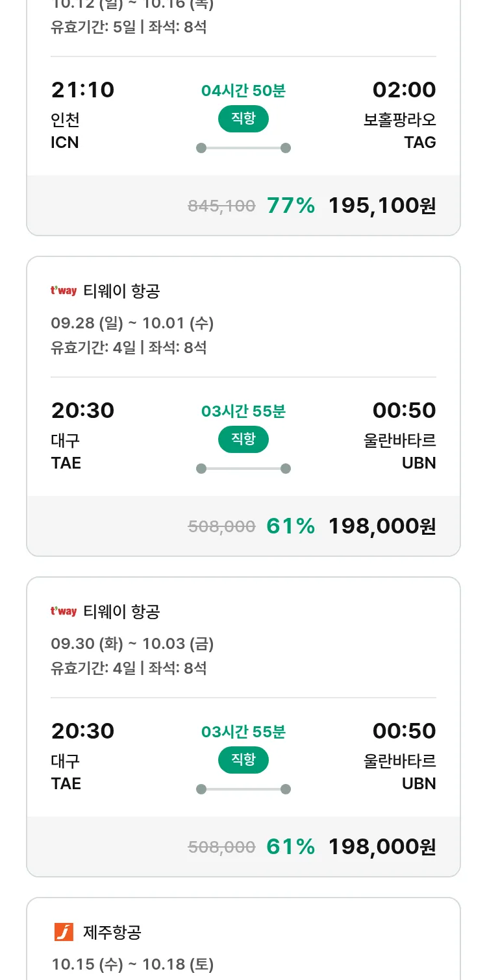Click the route line under 04시간 50분

(x=243, y=148)
